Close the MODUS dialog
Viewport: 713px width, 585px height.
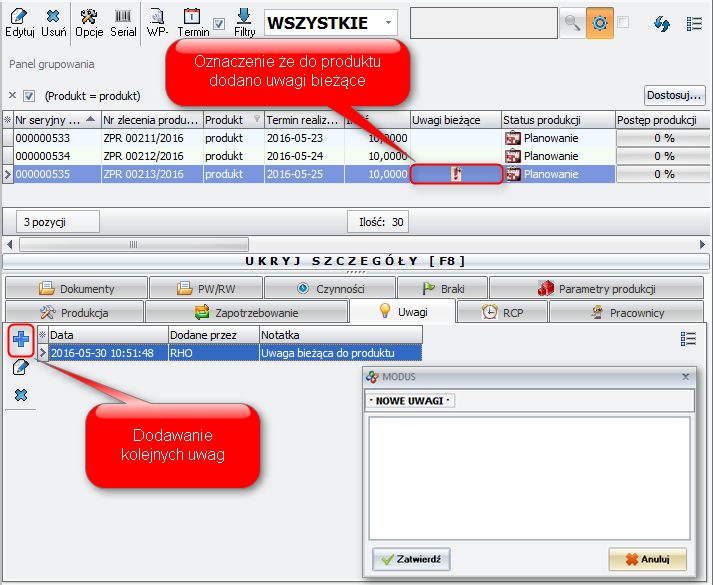[686, 377]
